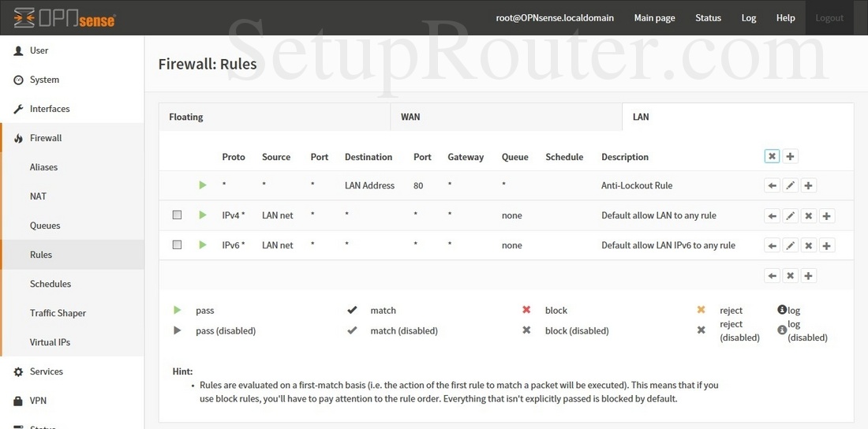The width and height of the screenshot is (868, 429).
Task: Delete the Default allow LAN IPv4 rule
Action: tap(809, 215)
